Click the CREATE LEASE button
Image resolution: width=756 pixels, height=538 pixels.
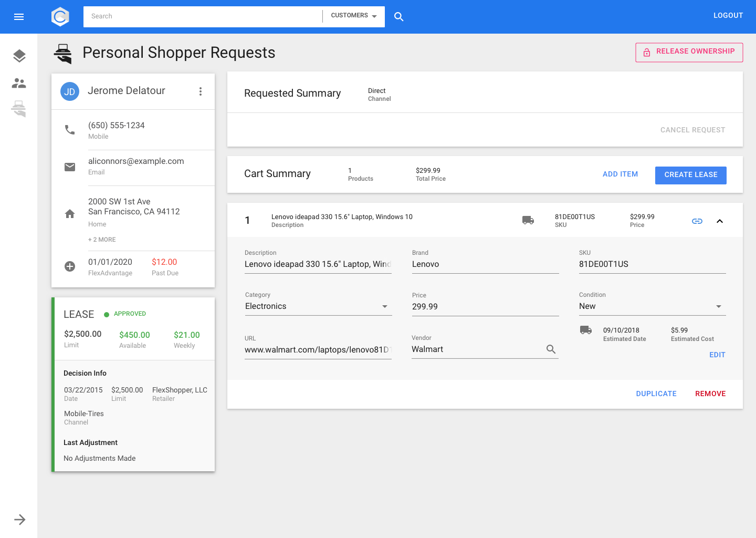(x=690, y=175)
